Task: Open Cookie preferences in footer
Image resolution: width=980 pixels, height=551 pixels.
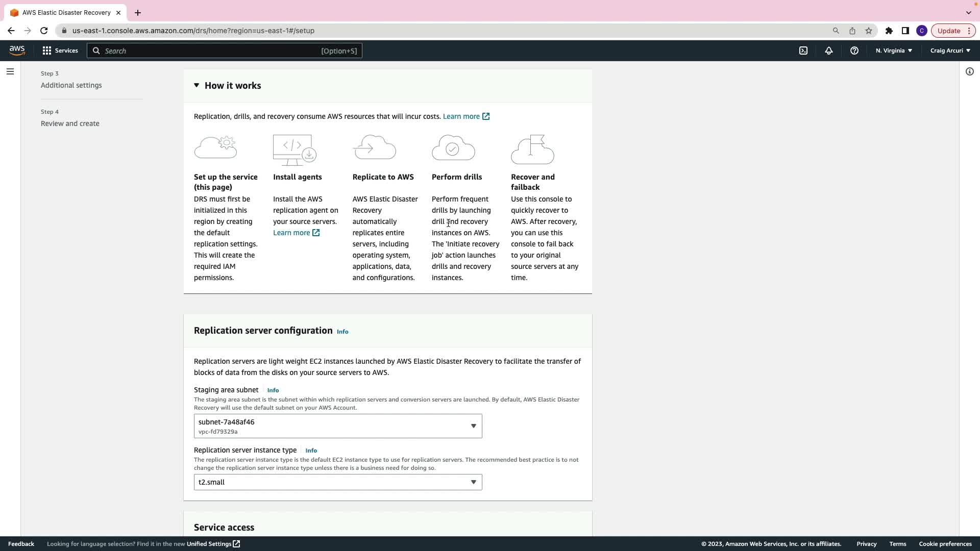Action: [x=945, y=544]
